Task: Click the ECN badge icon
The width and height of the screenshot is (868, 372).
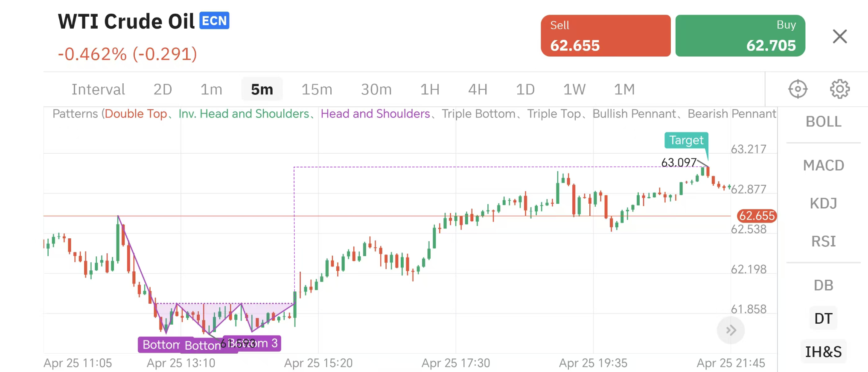Action: tap(214, 21)
